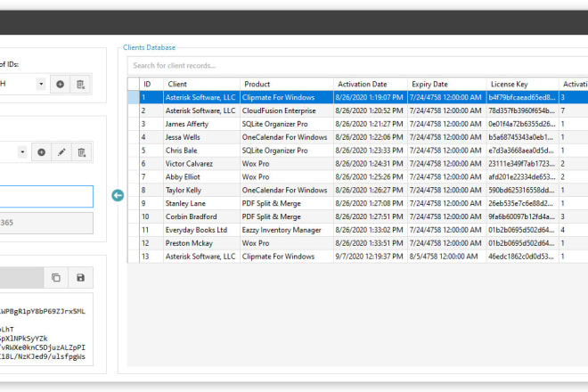
Task: Click the blue outlined empty text field
Action: pos(46,196)
